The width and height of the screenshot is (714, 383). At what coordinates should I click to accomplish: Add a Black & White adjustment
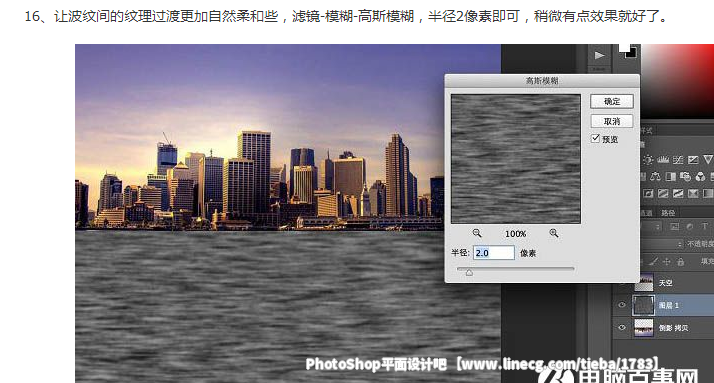[x=671, y=177]
